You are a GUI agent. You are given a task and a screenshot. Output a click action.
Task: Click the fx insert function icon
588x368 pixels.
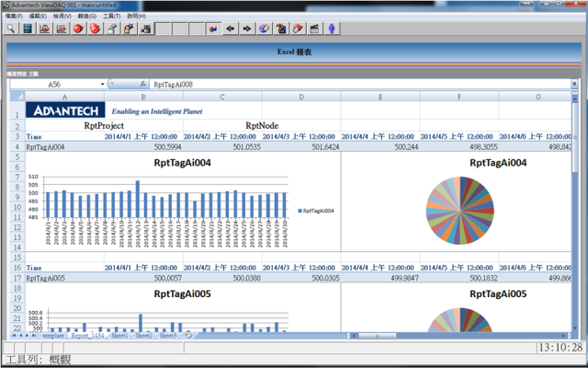[142, 84]
